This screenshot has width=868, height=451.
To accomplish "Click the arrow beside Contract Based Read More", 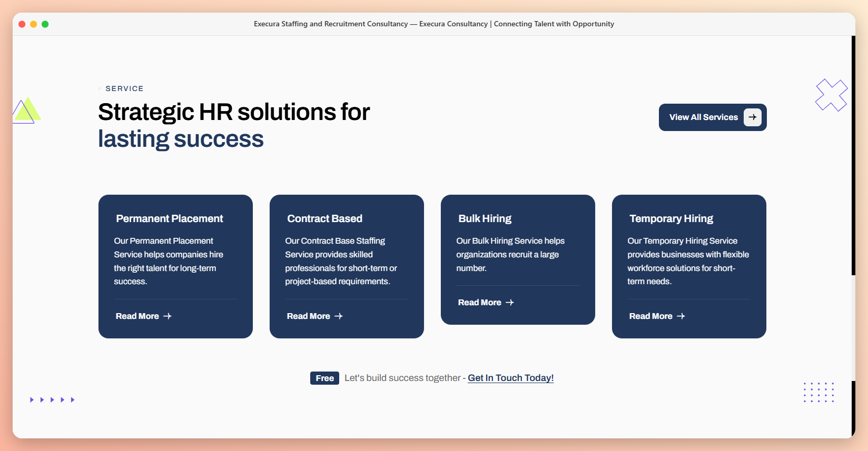I will click(x=339, y=316).
